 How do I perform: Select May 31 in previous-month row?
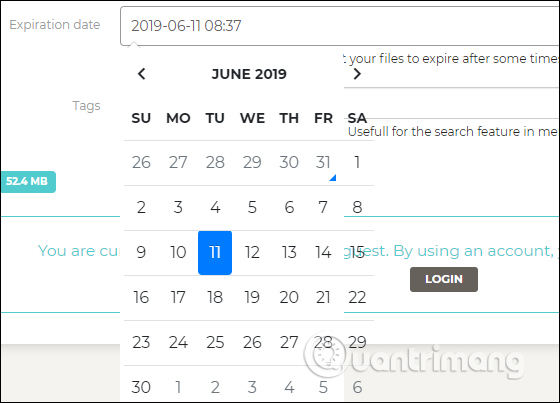click(323, 163)
